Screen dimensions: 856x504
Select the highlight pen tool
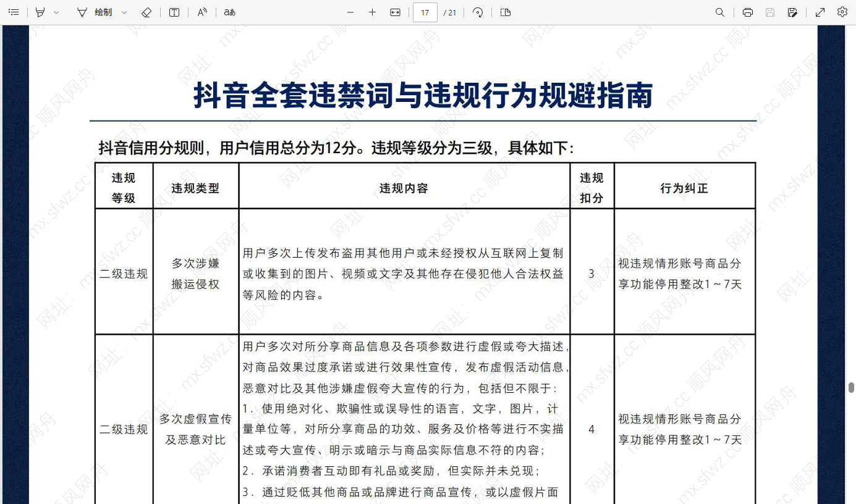40,12
